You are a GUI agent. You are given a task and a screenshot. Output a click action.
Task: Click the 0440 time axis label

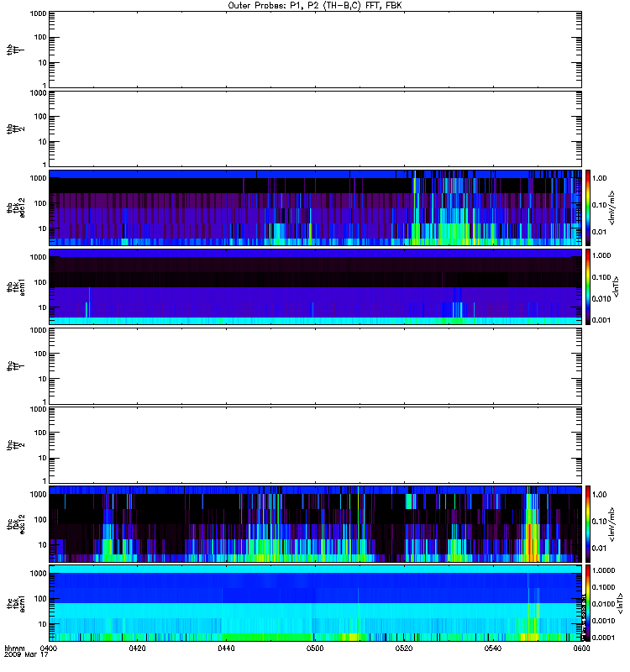(x=226, y=648)
